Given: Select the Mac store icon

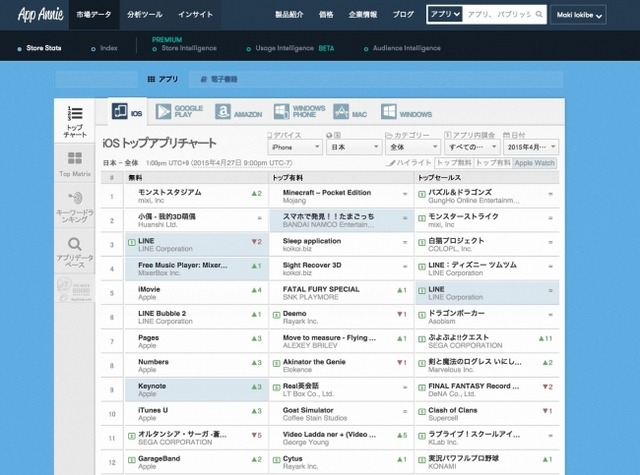Looking at the screenshot, I should pos(341,111).
